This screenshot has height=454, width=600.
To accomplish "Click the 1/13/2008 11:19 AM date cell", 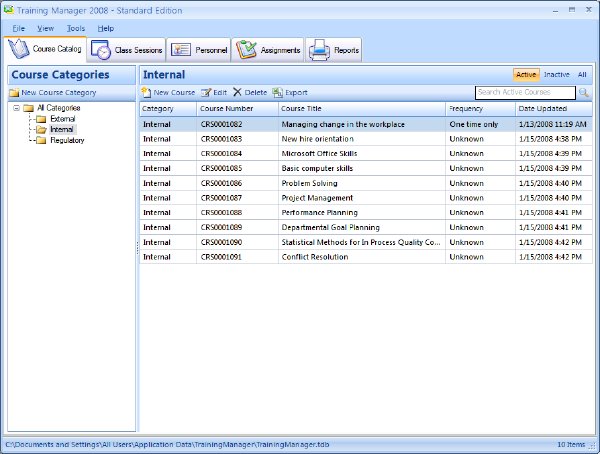I will [553, 124].
